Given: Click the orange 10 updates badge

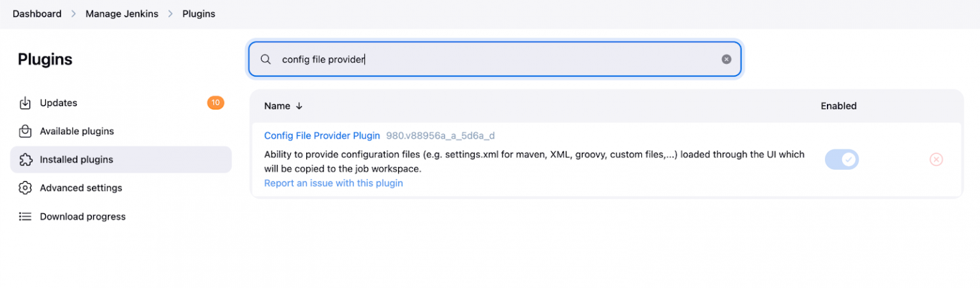Looking at the screenshot, I should [216, 103].
